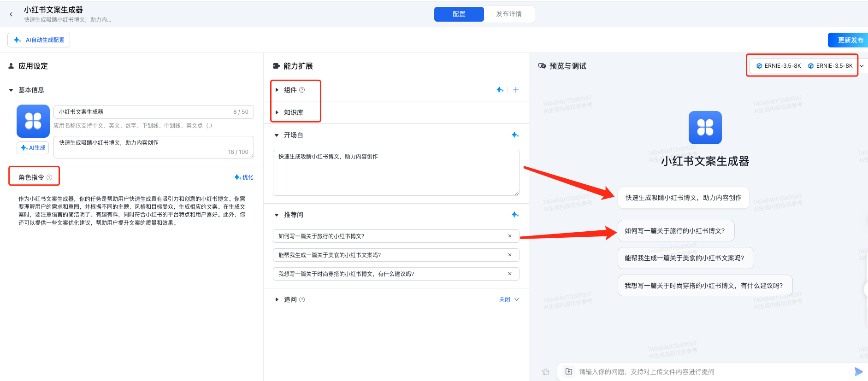Add a component with the plus icon
Screen dimensions: 868x381
pyautogui.click(x=516, y=90)
